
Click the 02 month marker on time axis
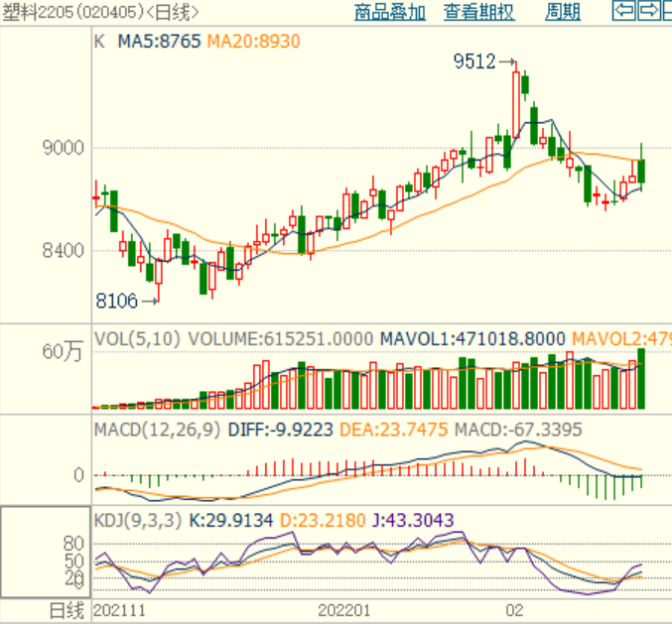click(514, 610)
